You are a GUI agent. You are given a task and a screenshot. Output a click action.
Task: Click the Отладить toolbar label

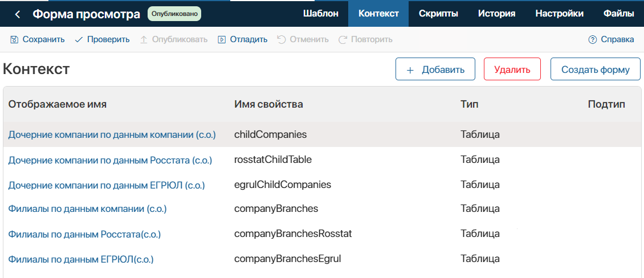pos(248,40)
